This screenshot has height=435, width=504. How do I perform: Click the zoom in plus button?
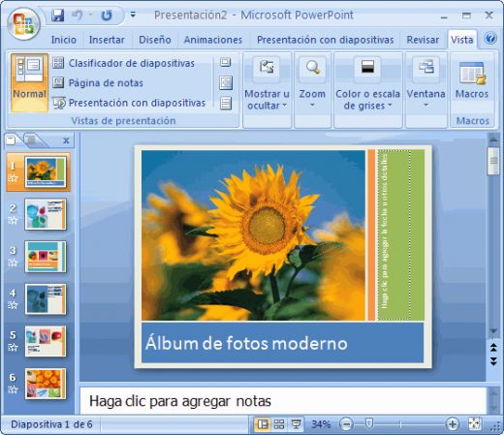453,424
